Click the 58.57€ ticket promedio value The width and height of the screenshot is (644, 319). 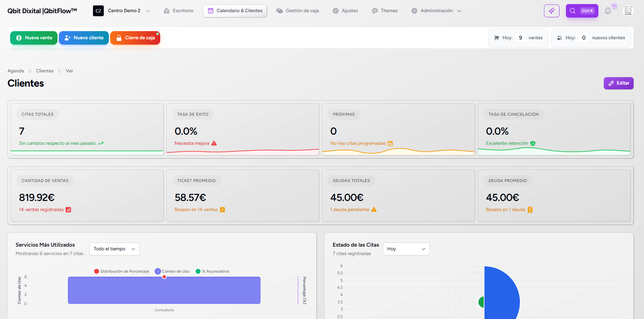(x=190, y=198)
